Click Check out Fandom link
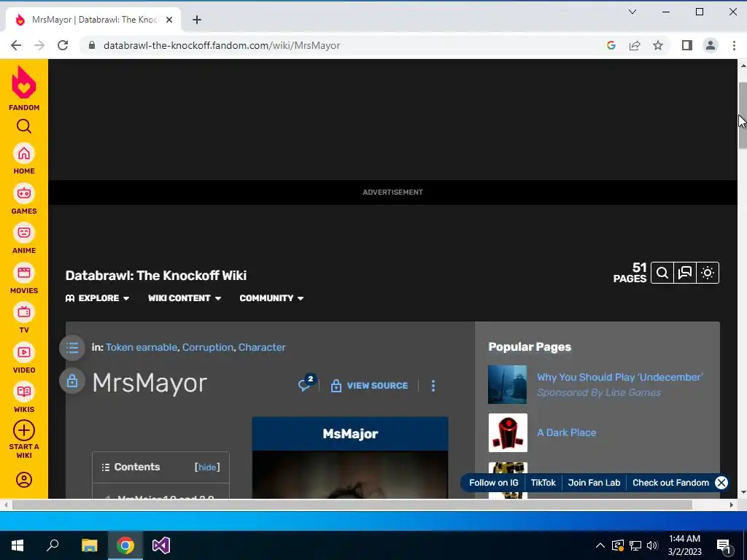This screenshot has height=560, width=747. 670,483
